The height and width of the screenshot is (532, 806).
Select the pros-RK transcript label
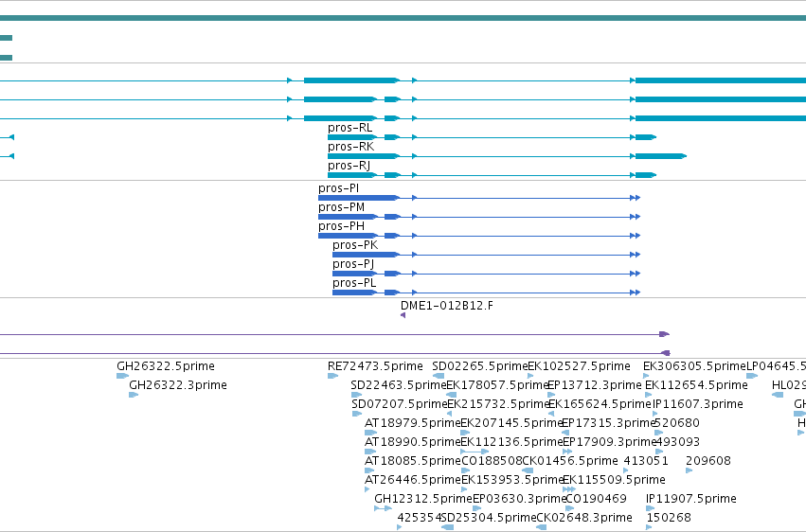350,147
